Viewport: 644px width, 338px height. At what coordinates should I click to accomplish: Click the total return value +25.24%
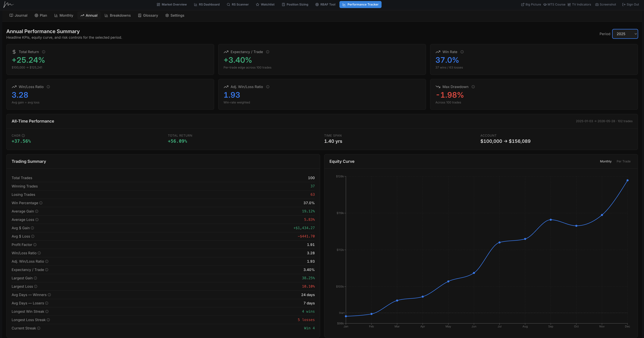click(x=28, y=60)
